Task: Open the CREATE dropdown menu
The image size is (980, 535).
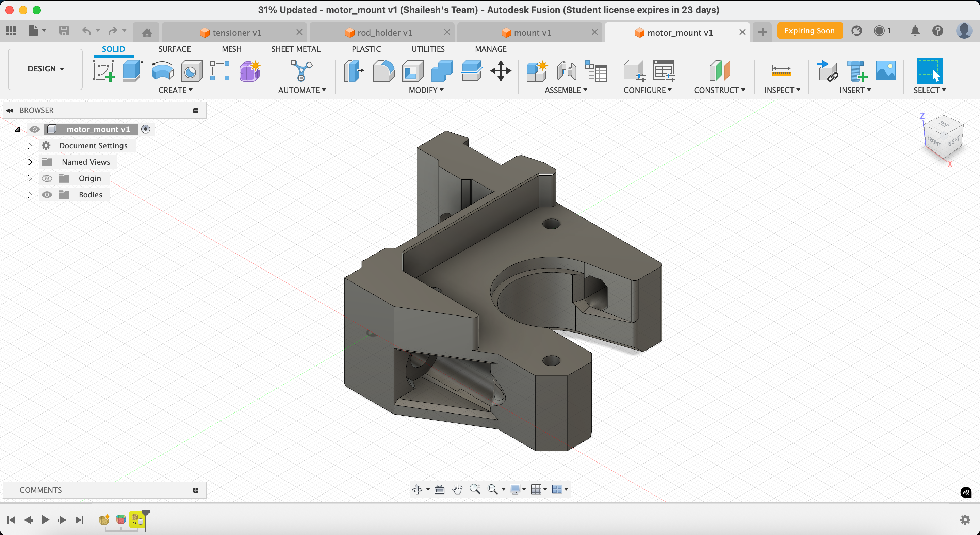Action: [175, 90]
